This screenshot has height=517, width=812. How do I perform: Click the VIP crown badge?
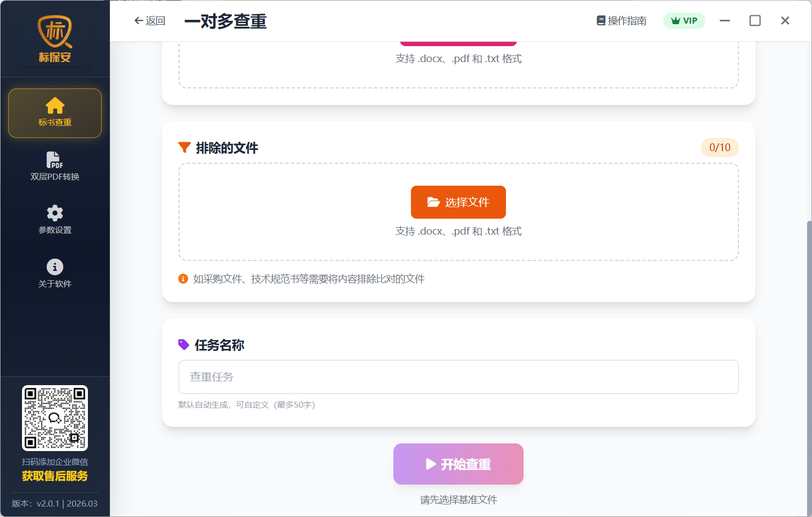click(x=684, y=21)
